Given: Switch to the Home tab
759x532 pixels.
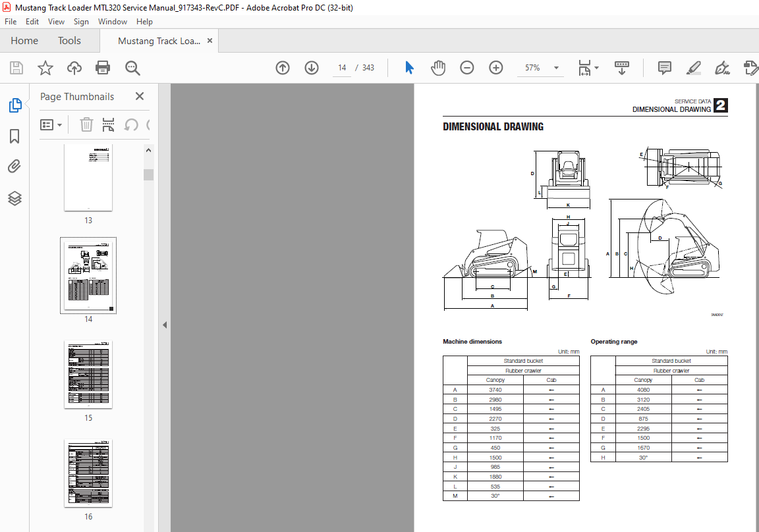Looking at the screenshot, I should pyautogui.click(x=24, y=41).
